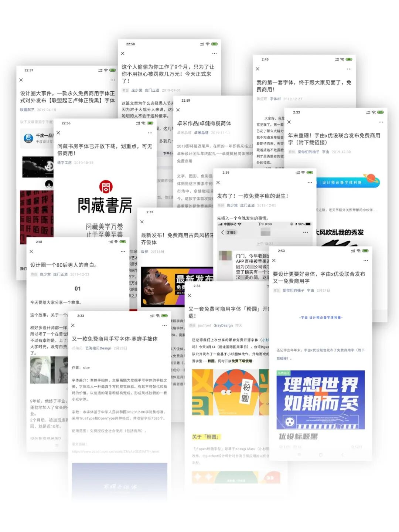Open the GrayDesign account link
This screenshot has height=532, width=399.
coord(223,325)
